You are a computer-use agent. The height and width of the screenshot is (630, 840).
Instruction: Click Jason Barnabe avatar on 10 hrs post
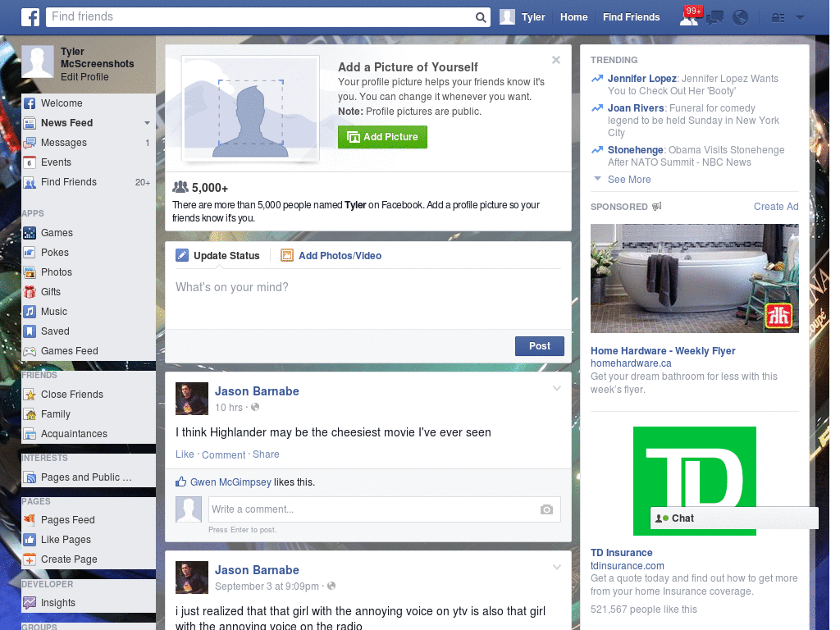(x=192, y=399)
